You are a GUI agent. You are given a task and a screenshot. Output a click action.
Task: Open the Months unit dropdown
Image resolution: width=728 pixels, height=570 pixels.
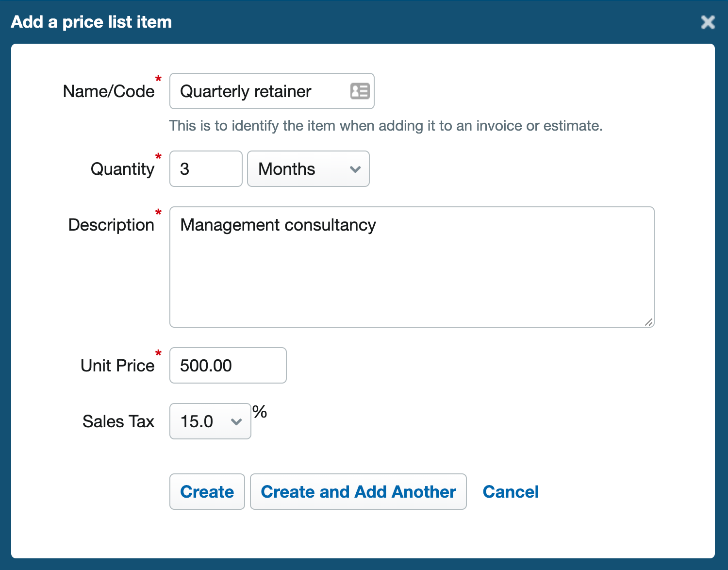point(308,169)
